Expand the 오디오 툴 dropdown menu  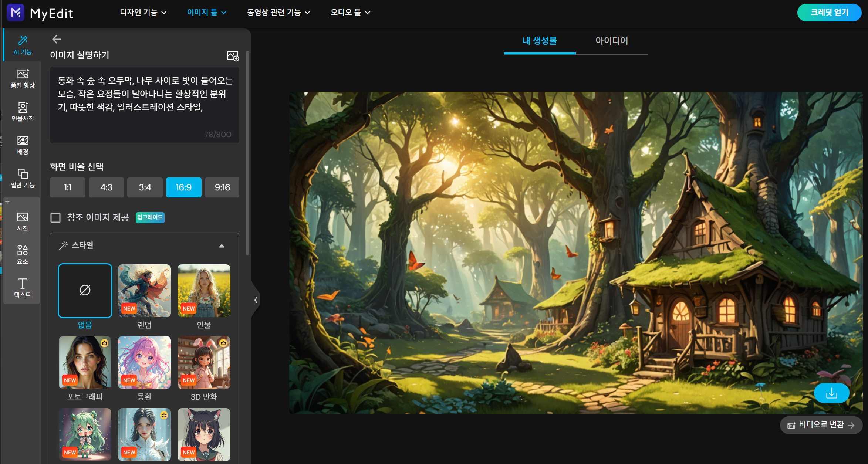[x=350, y=12]
